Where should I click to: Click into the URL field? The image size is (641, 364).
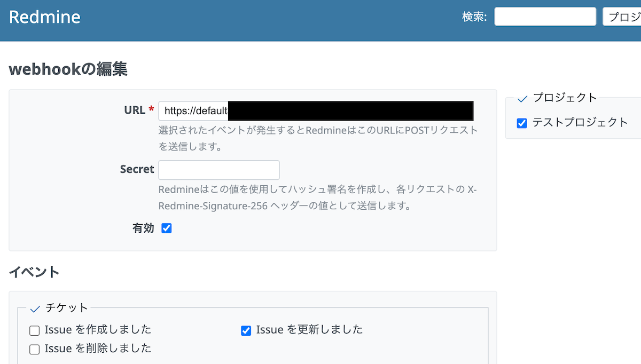[x=316, y=111]
